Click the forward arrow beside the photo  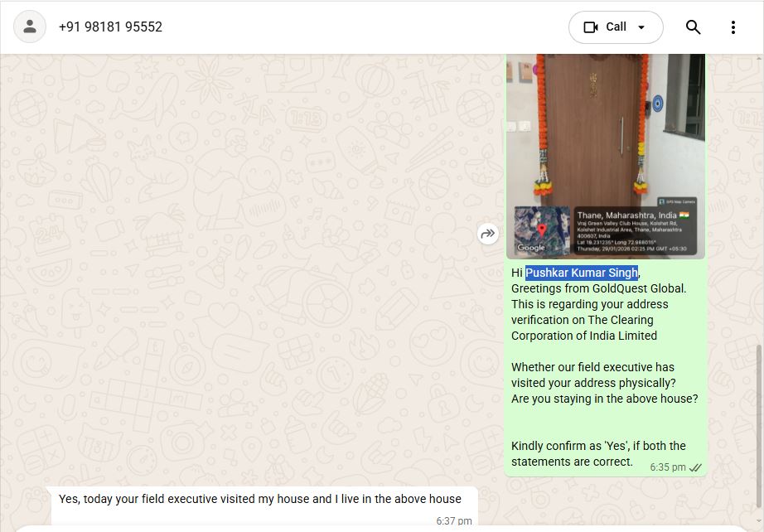click(488, 234)
